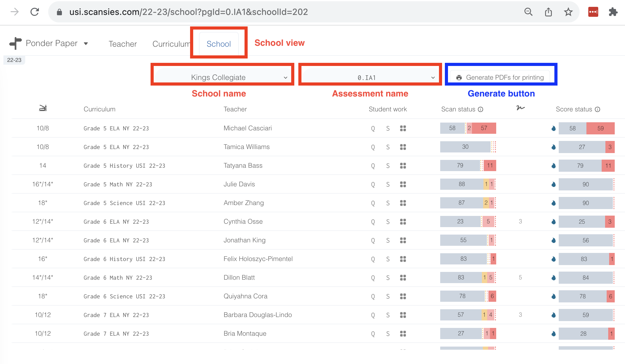Click the Curriculum column header
Viewport: 625px width, 364px height.
tap(100, 109)
